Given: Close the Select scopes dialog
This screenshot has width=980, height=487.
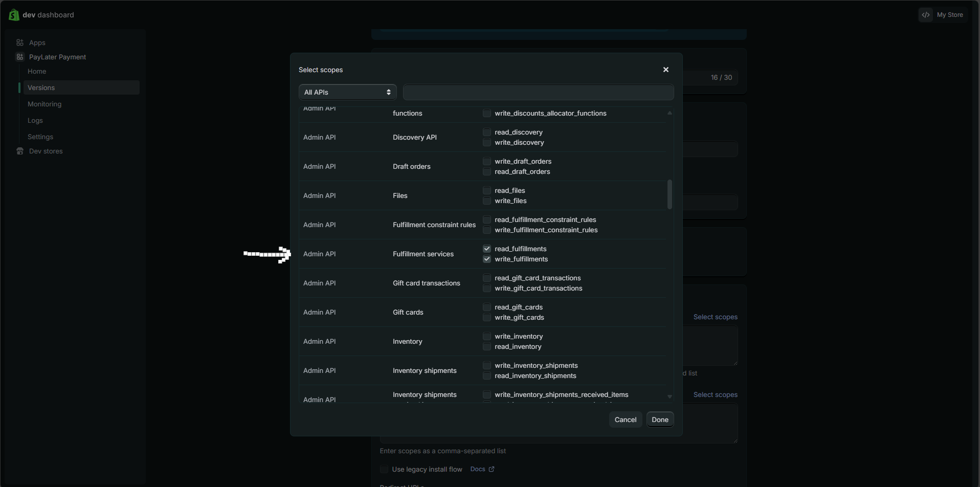Looking at the screenshot, I should [x=665, y=70].
